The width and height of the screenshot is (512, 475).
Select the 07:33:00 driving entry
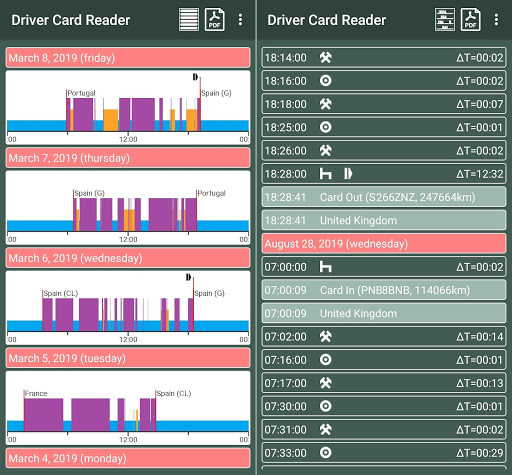pyautogui.click(x=384, y=453)
